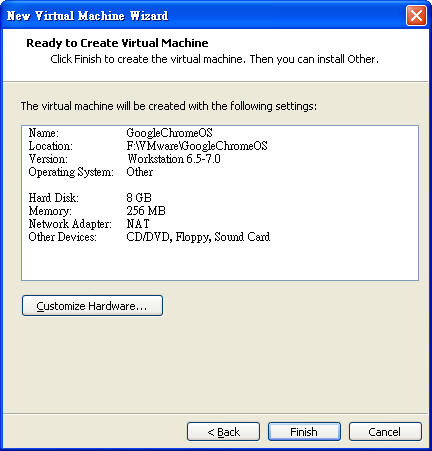Viewport: 432px width, 451px height.
Task: Click the Network Adapter label in settings list
Action: tap(70, 224)
